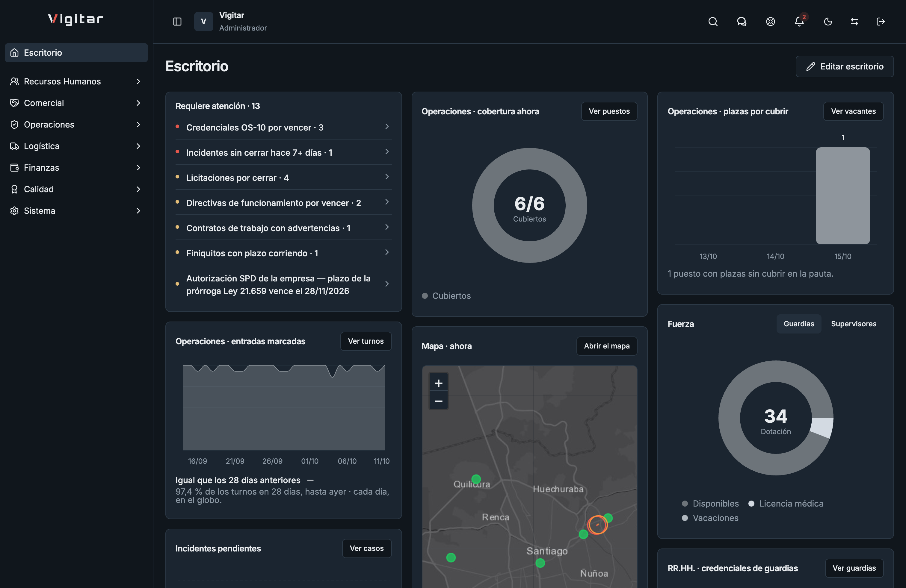906x588 pixels.
Task: Open Finiquitos con plazo corriendo item
Action: [x=283, y=253]
